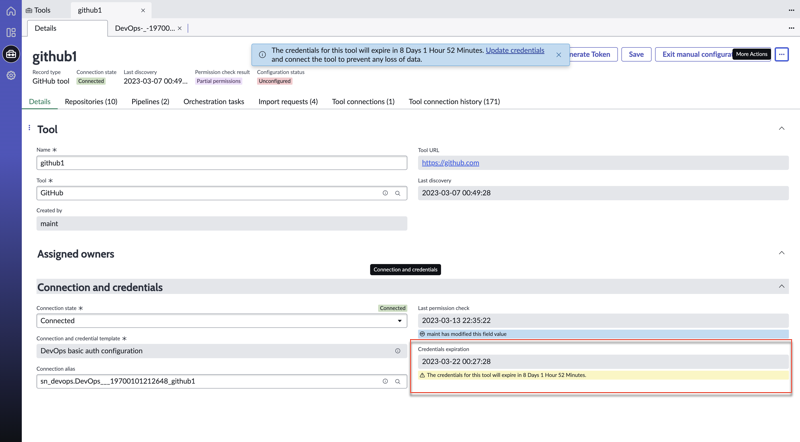
Task: Open the settings gear in sidebar
Action: click(11, 76)
